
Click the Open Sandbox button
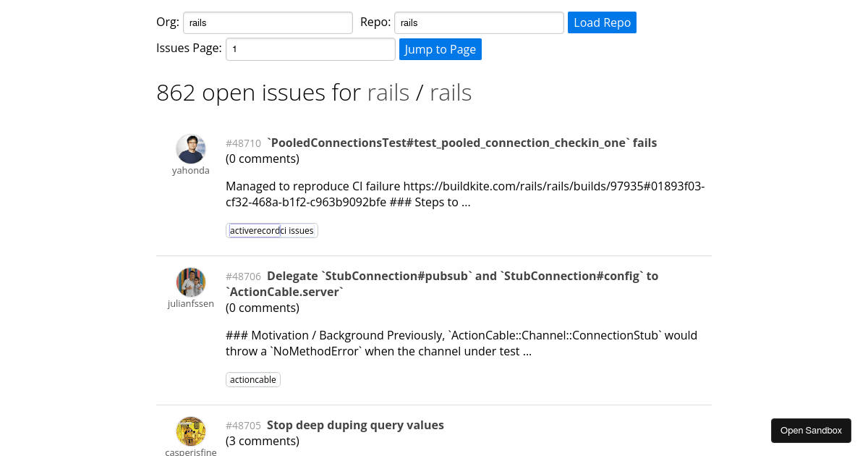(x=811, y=430)
